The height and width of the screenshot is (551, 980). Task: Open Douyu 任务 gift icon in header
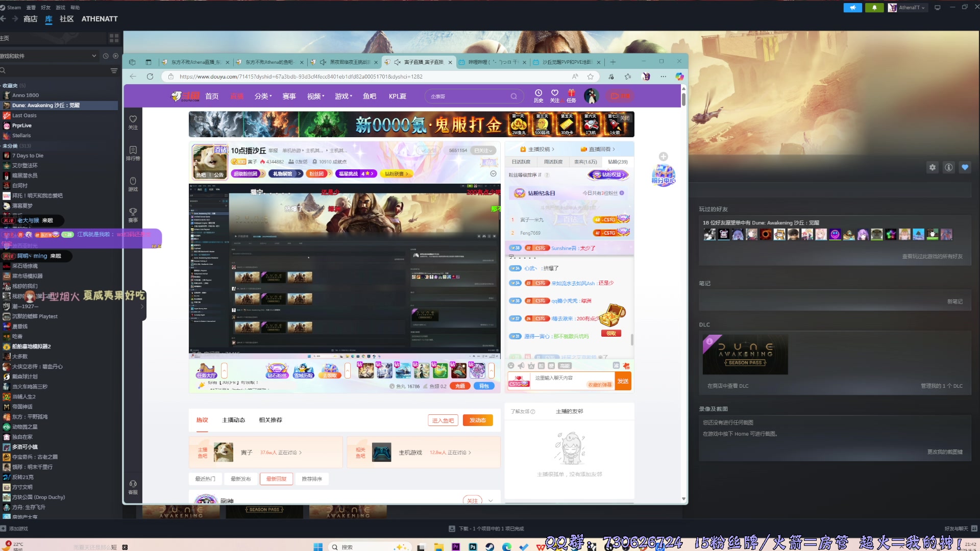click(571, 96)
